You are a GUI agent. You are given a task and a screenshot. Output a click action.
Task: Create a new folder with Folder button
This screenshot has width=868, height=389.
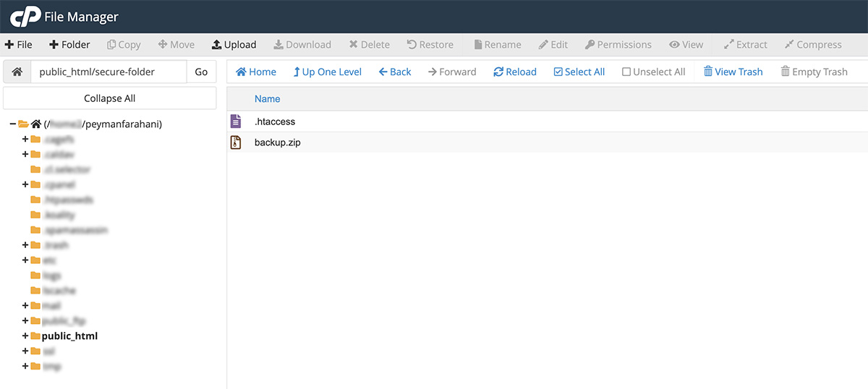(69, 45)
